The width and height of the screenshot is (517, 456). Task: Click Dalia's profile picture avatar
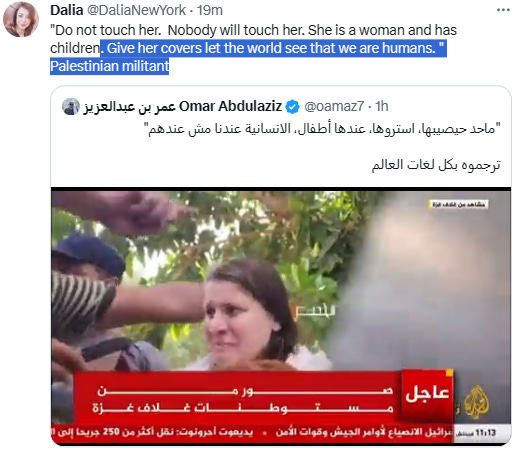click(21, 19)
